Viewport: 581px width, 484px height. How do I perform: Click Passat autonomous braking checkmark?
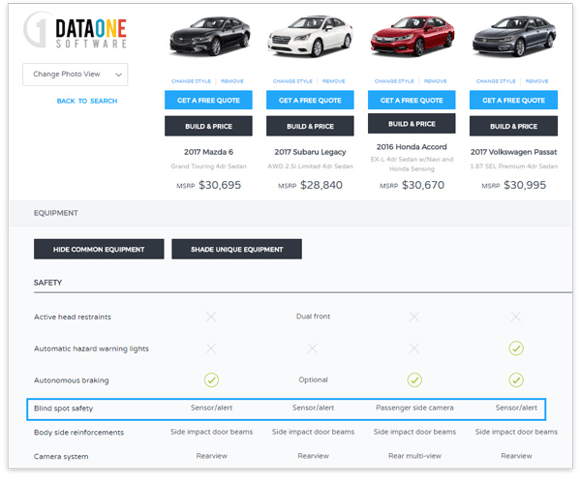pos(516,380)
